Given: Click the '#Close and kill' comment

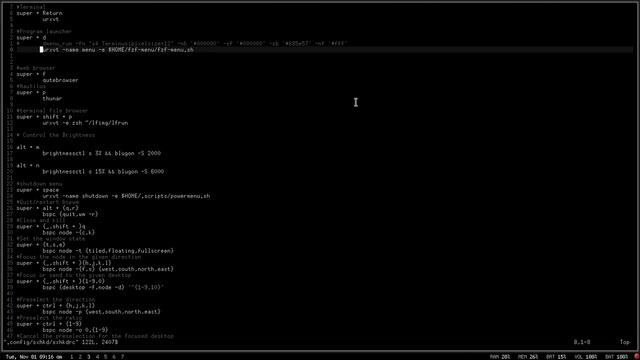Looking at the screenshot, I should pyautogui.click(x=41, y=220).
